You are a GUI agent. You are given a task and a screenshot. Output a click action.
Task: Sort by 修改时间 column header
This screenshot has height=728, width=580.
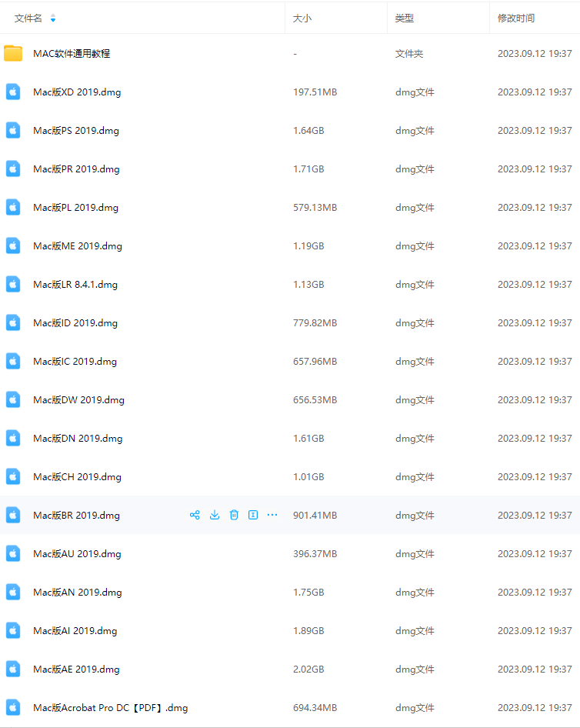516,18
